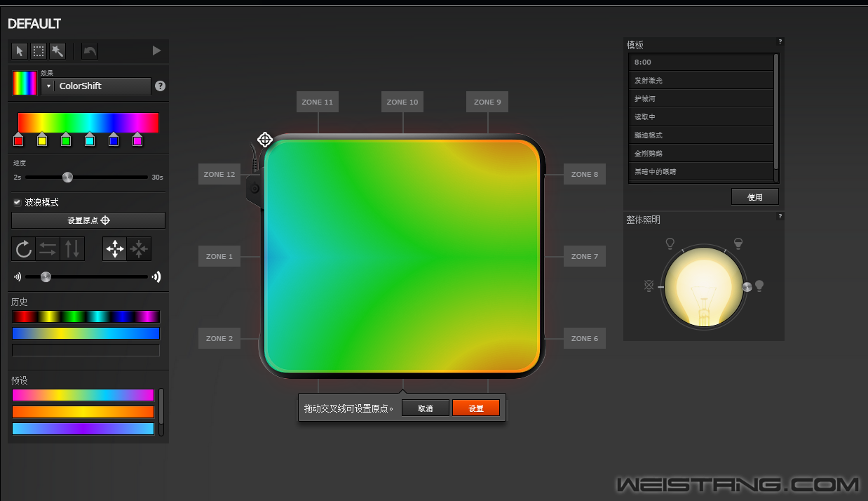
Task: Click the undo arrow icon
Action: (90, 51)
